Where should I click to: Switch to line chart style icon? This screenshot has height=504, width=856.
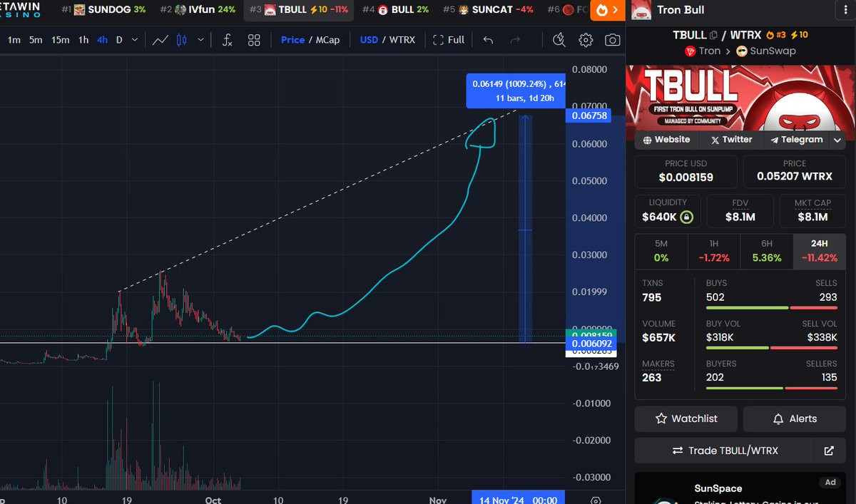160,40
